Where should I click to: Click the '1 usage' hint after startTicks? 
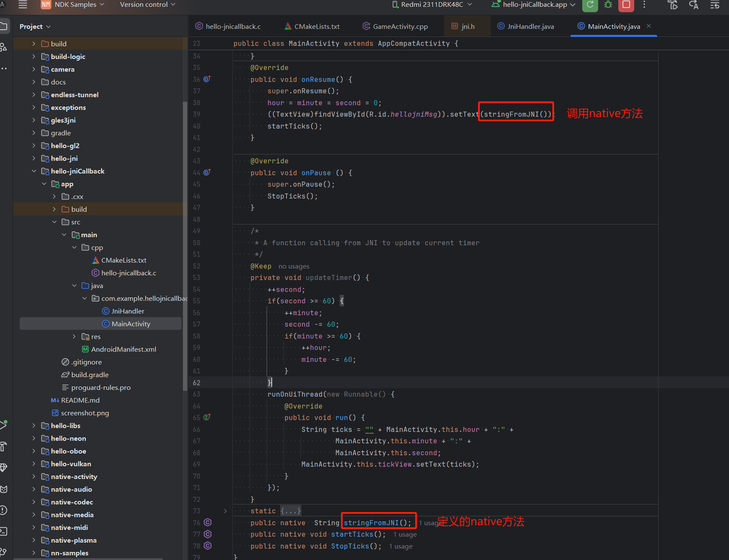click(405, 535)
